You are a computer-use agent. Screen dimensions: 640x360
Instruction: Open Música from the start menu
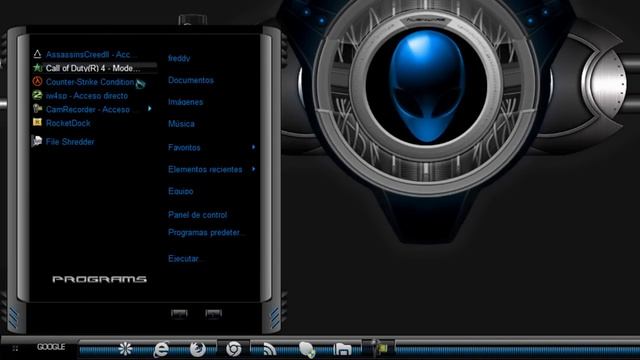click(181, 124)
